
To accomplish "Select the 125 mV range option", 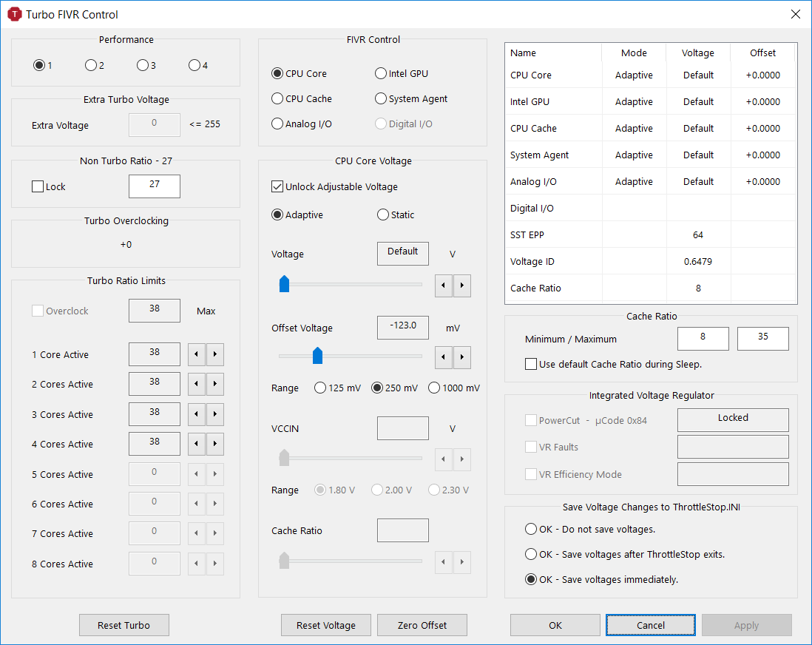I will coord(321,388).
